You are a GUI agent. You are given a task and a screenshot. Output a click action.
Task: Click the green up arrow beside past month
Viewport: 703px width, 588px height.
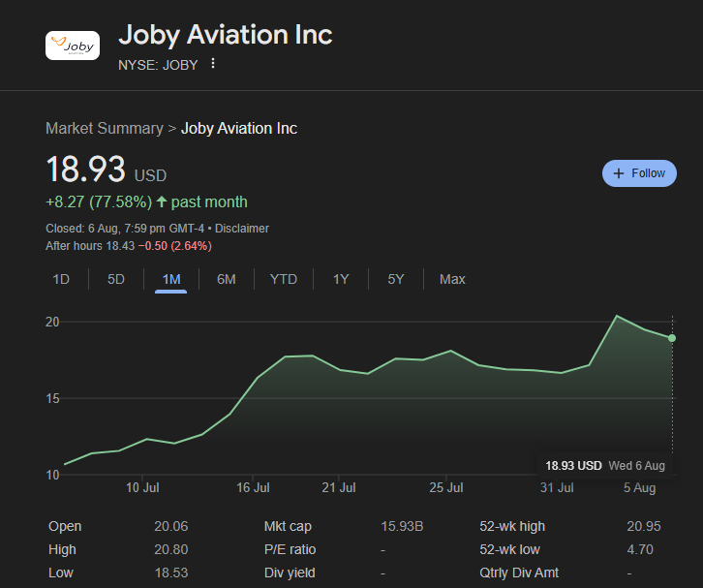(162, 202)
